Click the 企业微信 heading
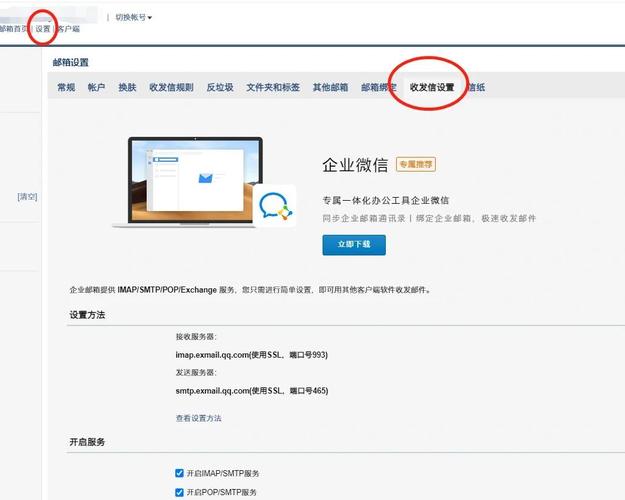This screenshot has width=625, height=500. pos(355,165)
